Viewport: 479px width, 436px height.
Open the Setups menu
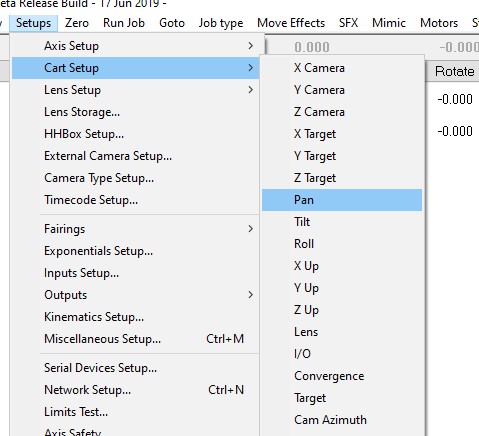click(x=34, y=23)
